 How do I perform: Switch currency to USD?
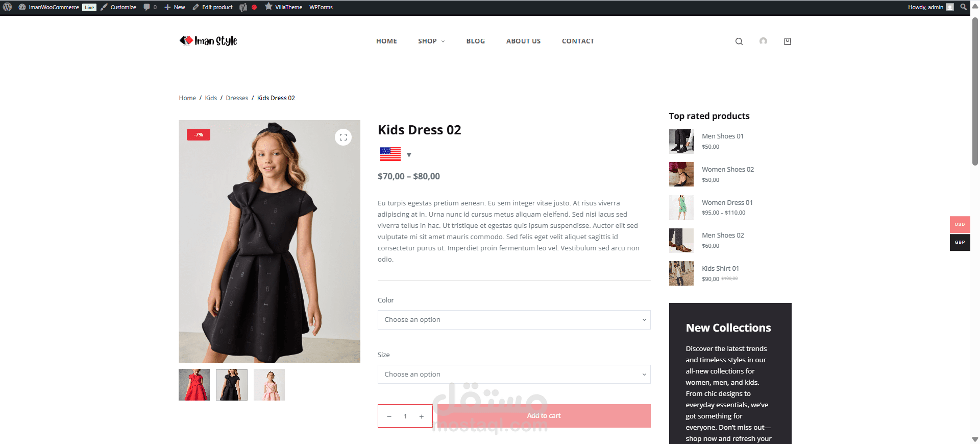coord(960,224)
